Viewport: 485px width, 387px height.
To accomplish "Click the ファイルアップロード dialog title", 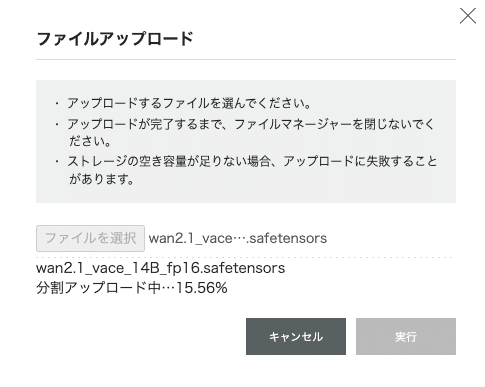I will click(115, 39).
